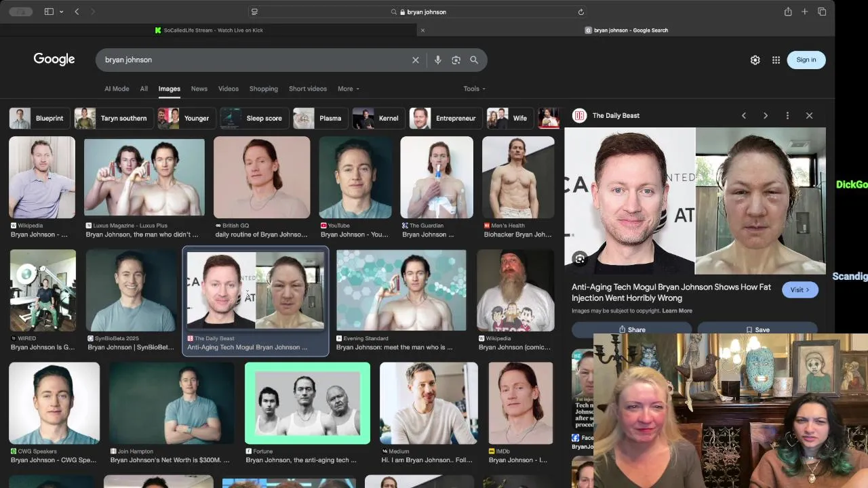
Task: Click the Sign in button
Action: (x=806, y=60)
